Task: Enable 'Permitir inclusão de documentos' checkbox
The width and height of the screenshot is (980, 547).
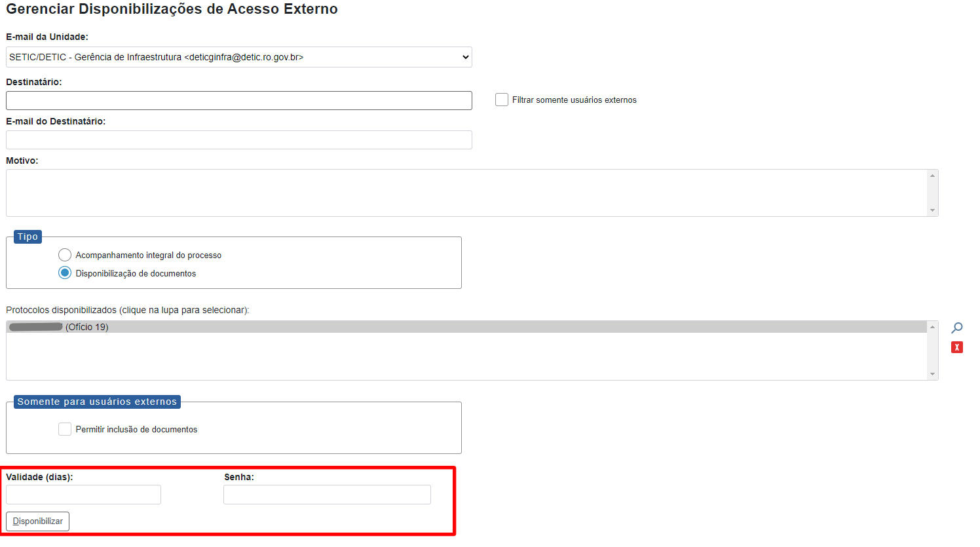Action: click(65, 429)
